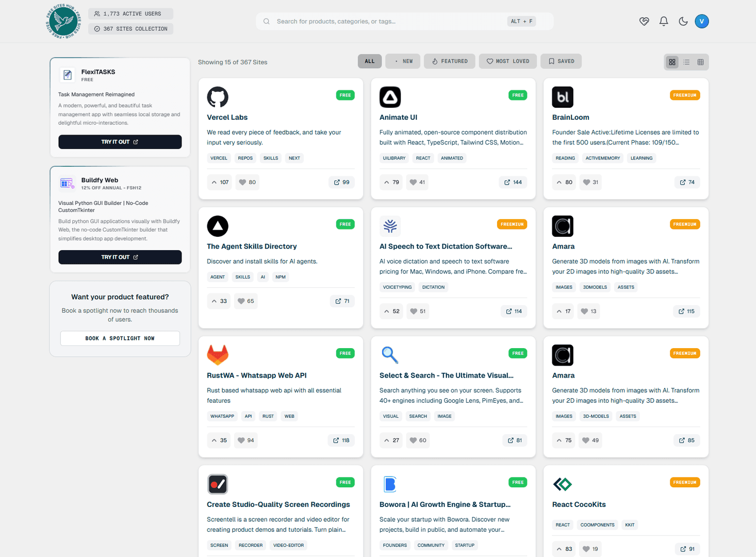Click the React CocoKits green logo
Screen dimensions: 756x557
(x=563, y=484)
